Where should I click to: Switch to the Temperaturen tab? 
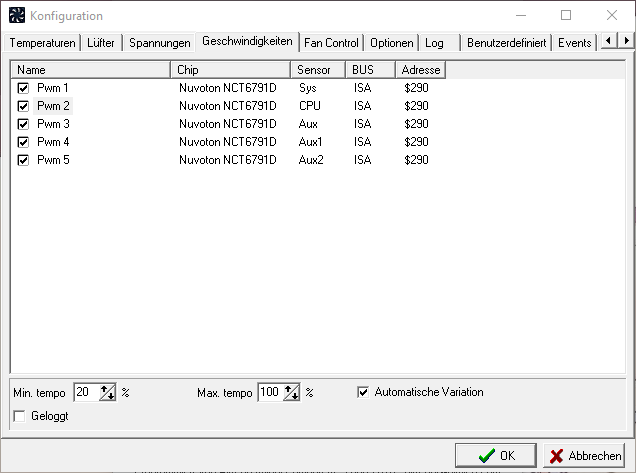[x=42, y=43]
